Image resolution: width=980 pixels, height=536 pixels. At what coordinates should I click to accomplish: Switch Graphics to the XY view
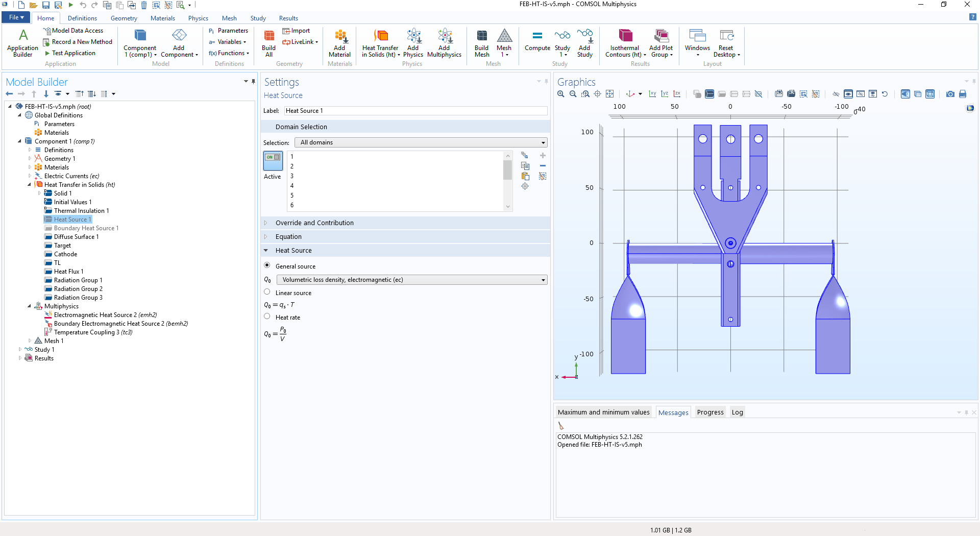coord(652,94)
